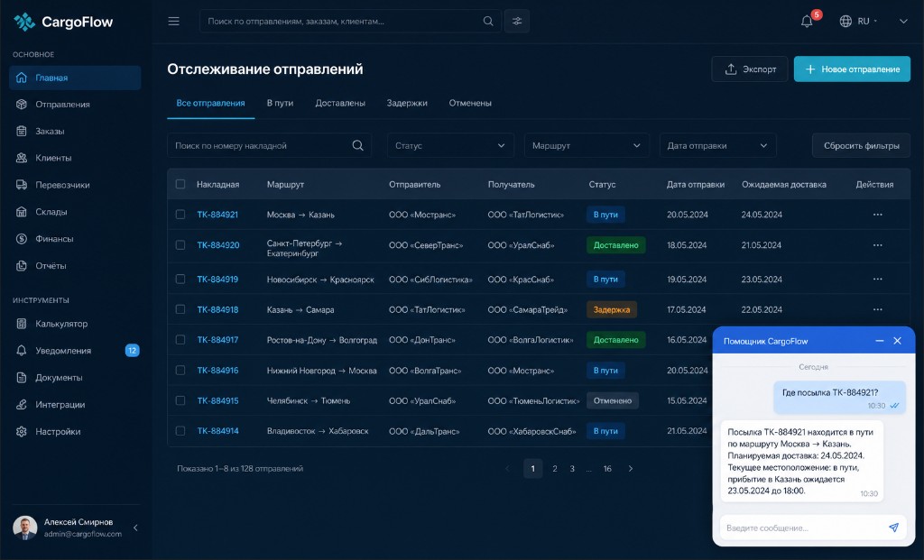Focus the global search field
This screenshot has width=924, height=560.
pos(351,22)
